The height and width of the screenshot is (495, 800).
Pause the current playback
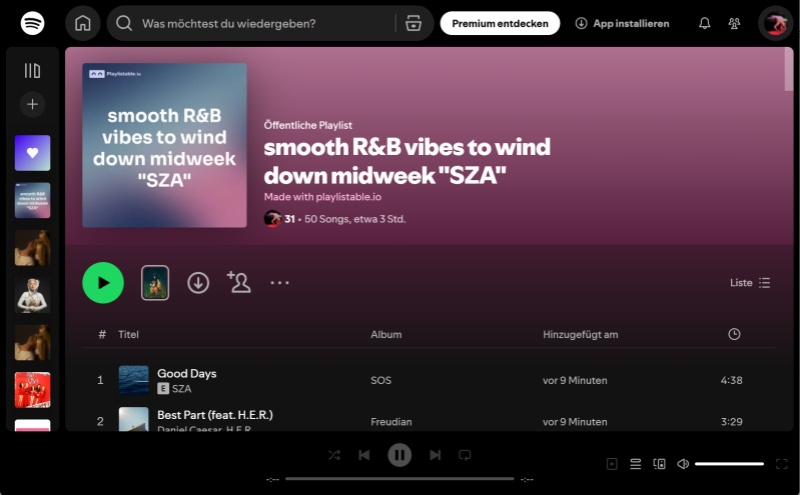(399, 455)
